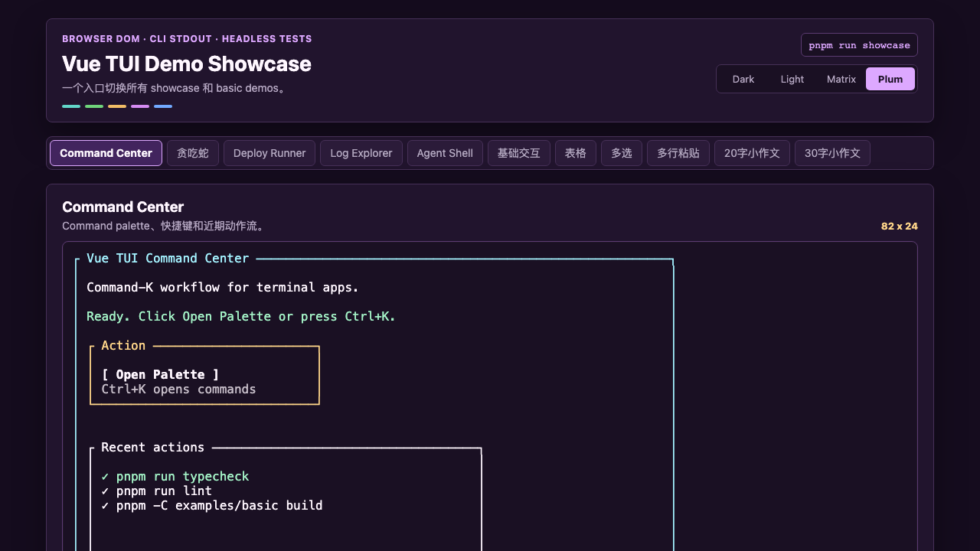Open the 表格 tab

[576, 153]
